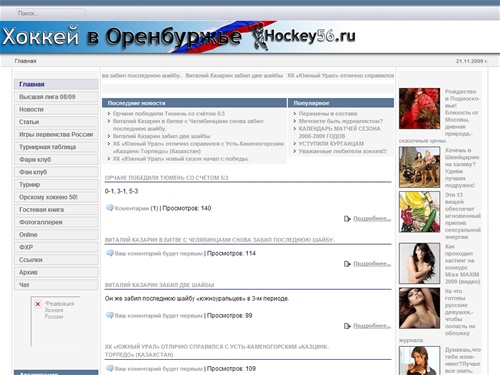Click Подробнее link under 5:3 Тюмень article
500x375 pixels.
(372, 218)
